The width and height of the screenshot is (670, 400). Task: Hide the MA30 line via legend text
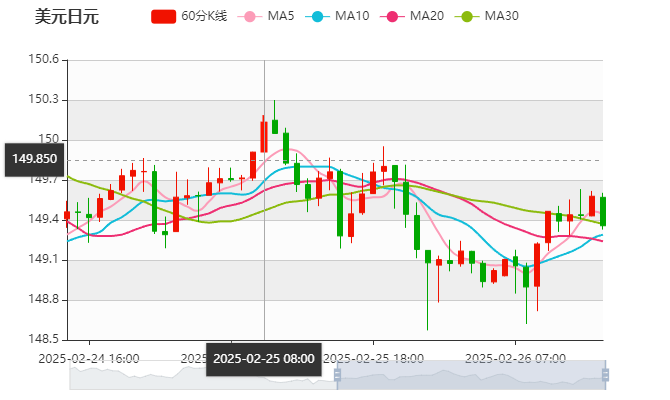click(x=501, y=16)
